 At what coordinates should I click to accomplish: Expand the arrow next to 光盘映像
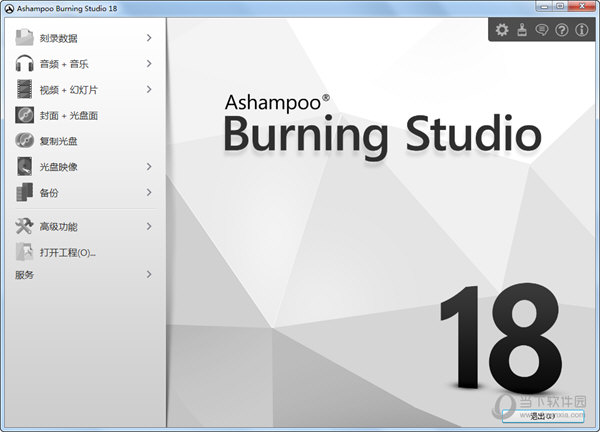click(x=149, y=167)
